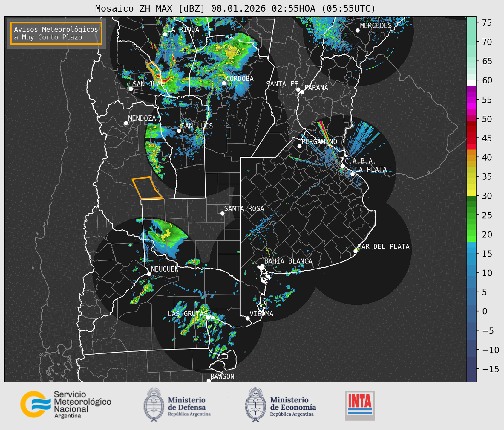Click the −15 dBZ colorbar tick label

pyautogui.click(x=491, y=369)
